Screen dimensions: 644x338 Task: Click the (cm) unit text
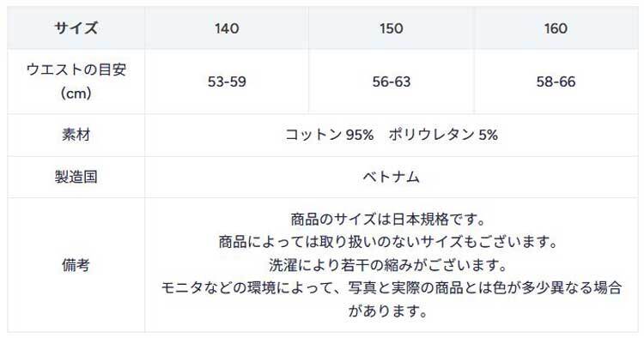coord(76,94)
